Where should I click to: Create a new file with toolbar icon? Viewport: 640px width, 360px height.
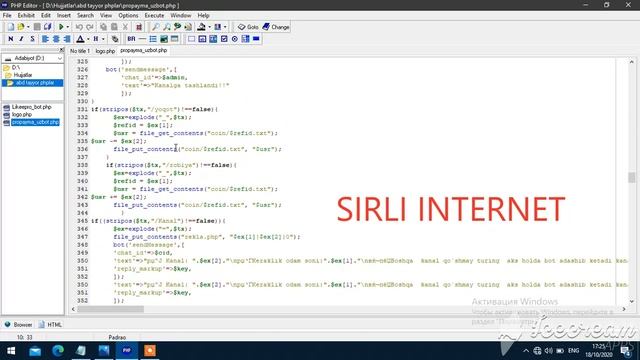pyautogui.click(x=11, y=27)
